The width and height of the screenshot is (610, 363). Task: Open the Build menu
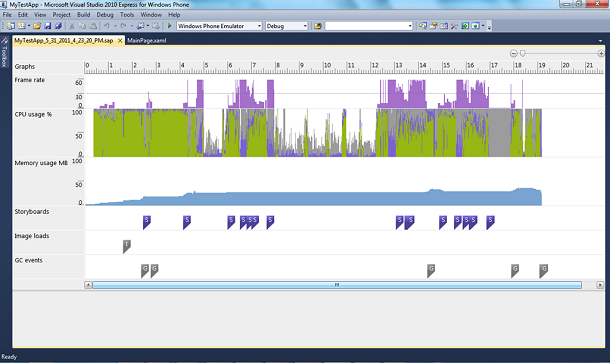(83, 15)
